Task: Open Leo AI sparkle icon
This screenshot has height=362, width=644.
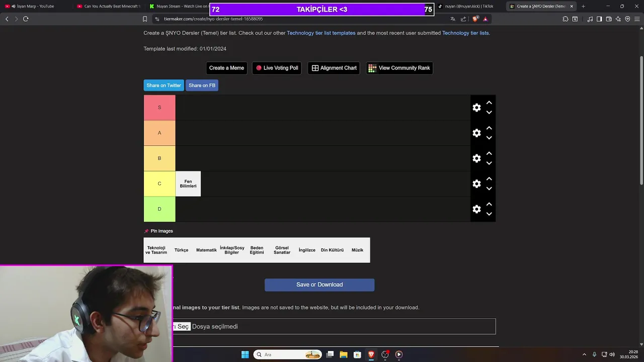Action: coord(618,19)
